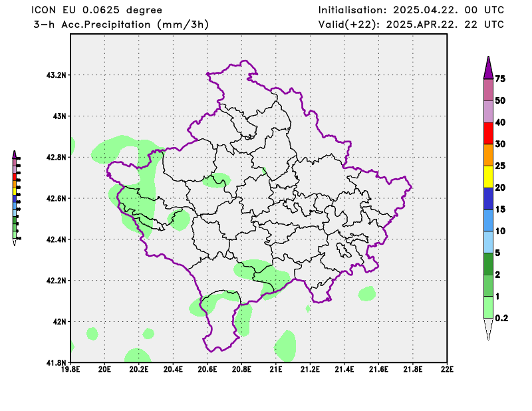Click the longitude label "22E"
This screenshot has width=532, height=411.
[x=447, y=369]
